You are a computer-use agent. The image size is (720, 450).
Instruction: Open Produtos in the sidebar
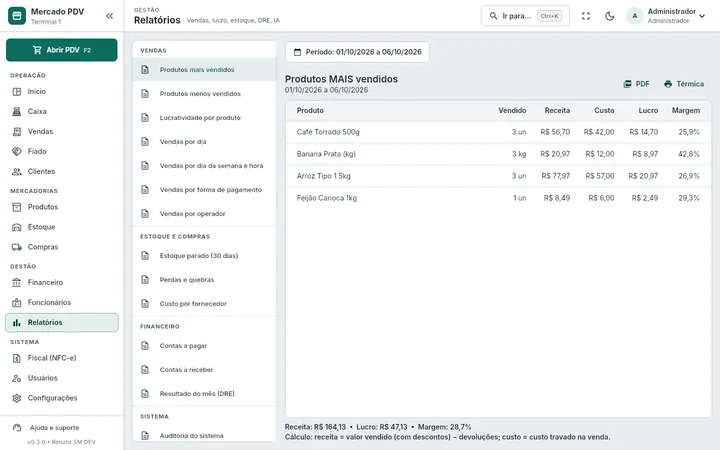[x=62, y=207]
